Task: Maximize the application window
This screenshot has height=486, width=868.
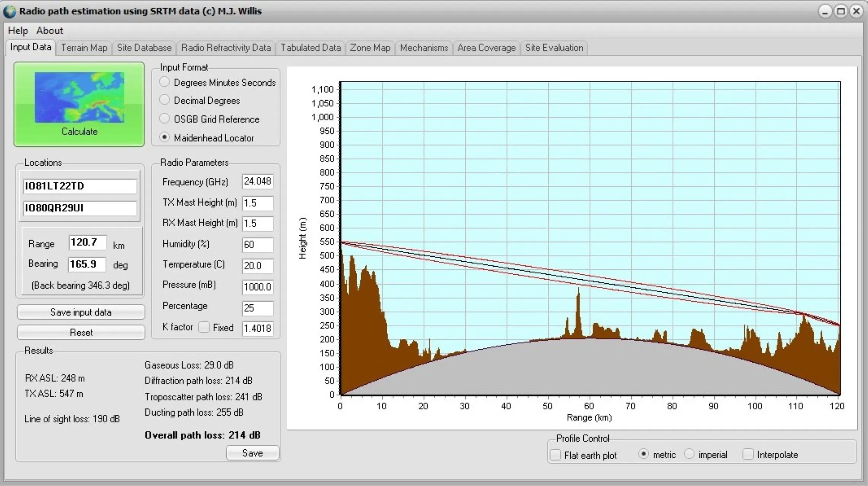Action: 841,11
